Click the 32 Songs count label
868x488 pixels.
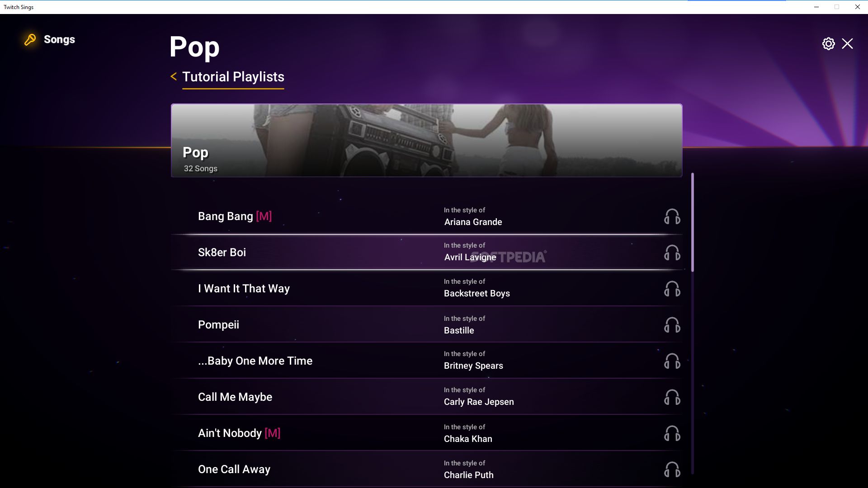(200, 169)
